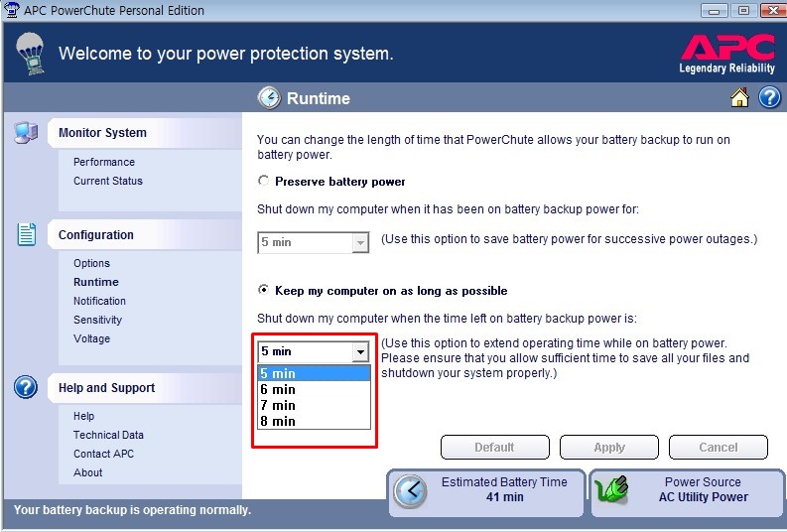Open the Configuration section header
Image resolution: width=787 pixels, height=532 pixels.
click(x=145, y=235)
